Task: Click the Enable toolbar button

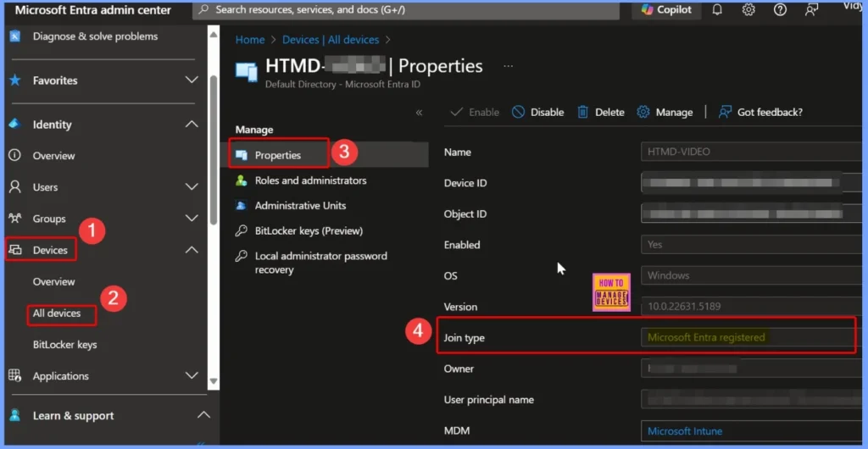Action: [x=475, y=112]
